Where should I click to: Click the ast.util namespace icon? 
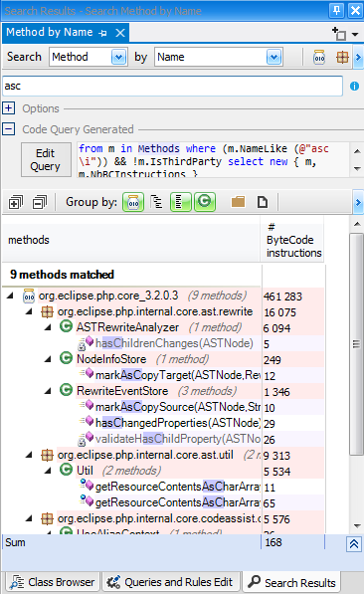tap(47, 455)
